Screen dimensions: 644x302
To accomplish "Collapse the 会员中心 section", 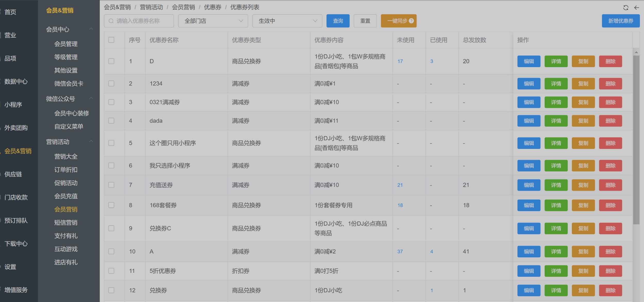I will click(x=91, y=29).
